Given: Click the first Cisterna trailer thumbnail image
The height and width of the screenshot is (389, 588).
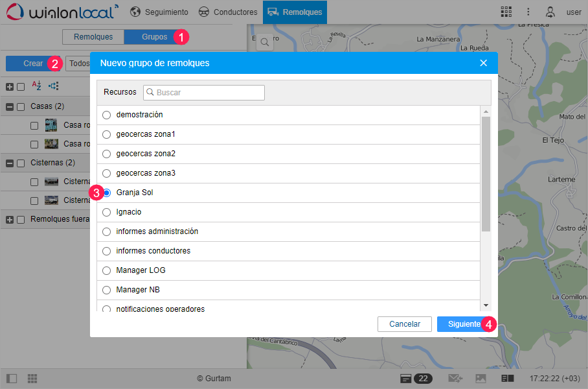Looking at the screenshot, I should tap(51, 182).
